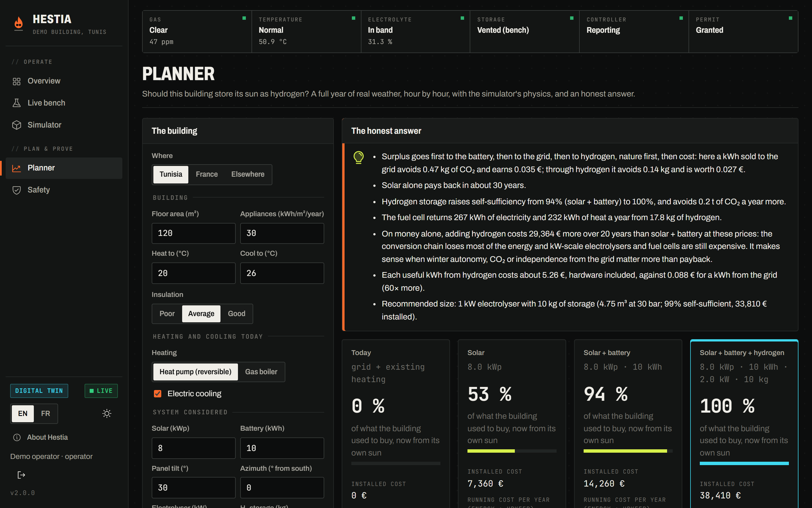Image resolution: width=812 pixels, height=508 pixels.
Task: Click the DIGITAL TWIN badge
Action: click(x=39, y=391)
